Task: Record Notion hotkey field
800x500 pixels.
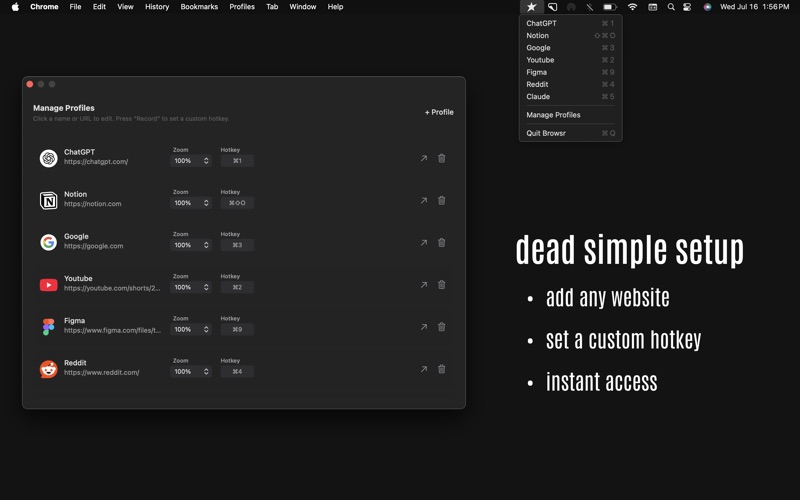Action: click(237, 203)
